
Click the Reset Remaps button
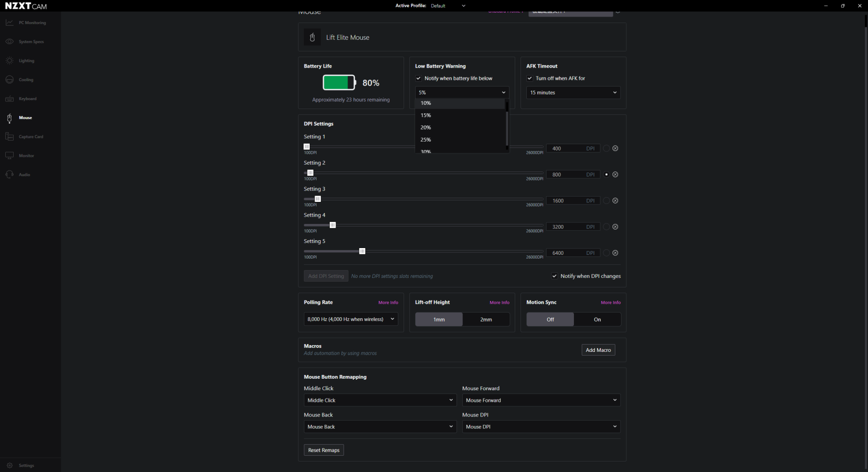click(323, 450)
